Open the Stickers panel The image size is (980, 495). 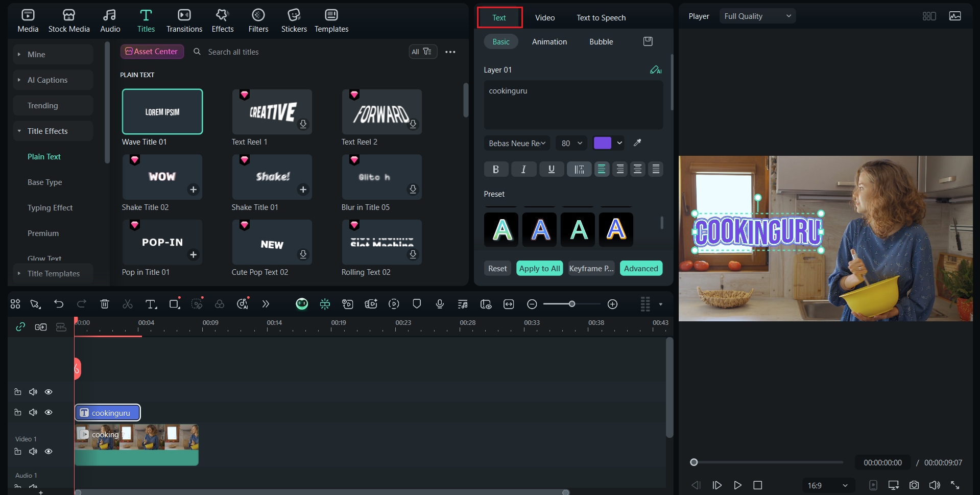[x=294, y=20]
